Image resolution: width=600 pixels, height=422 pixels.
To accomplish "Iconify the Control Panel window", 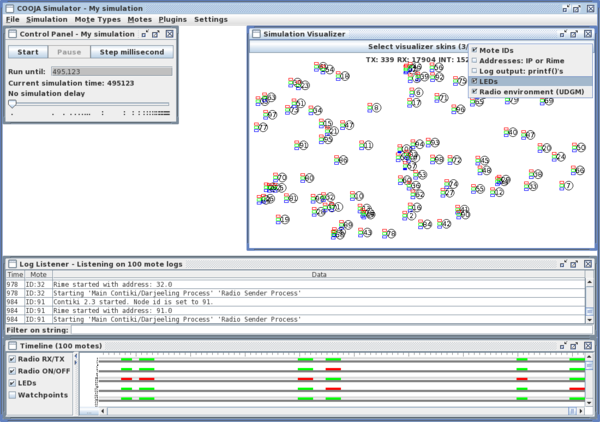I will tap(144, 34).
